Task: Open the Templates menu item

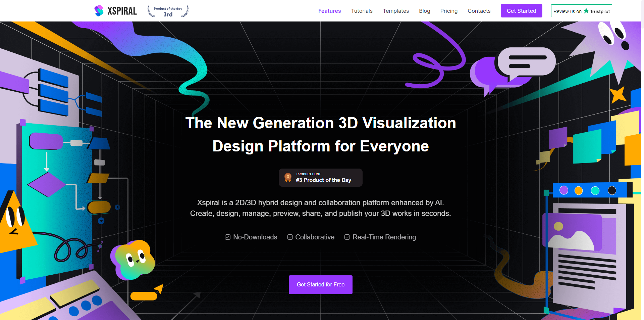Action: point(396,11)
